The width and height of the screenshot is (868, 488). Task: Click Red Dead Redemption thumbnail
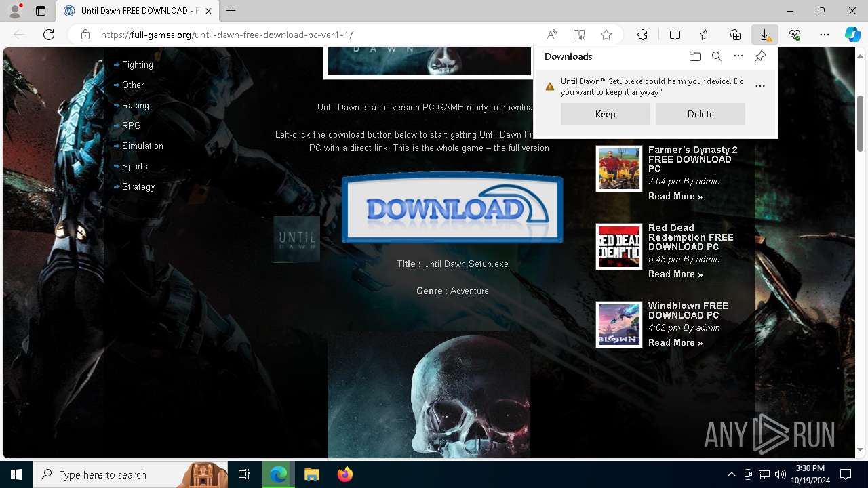point(618,247)
